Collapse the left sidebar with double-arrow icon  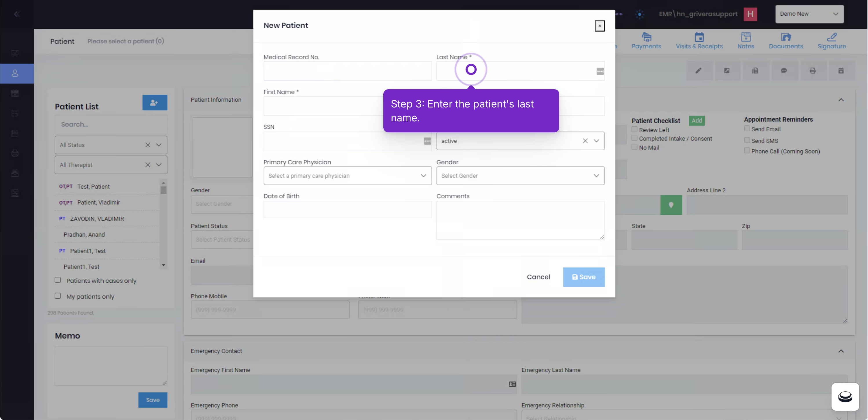pyautogui.click(x=17, y=14)
